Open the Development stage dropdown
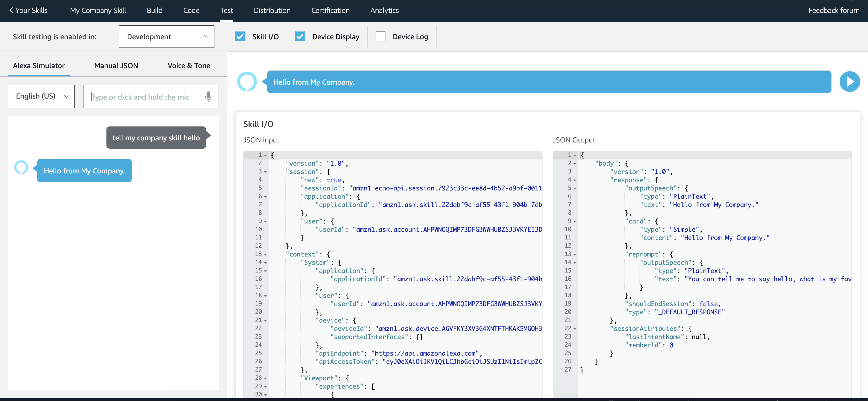This screenshot has width=868, height=401. pos(166,36)
